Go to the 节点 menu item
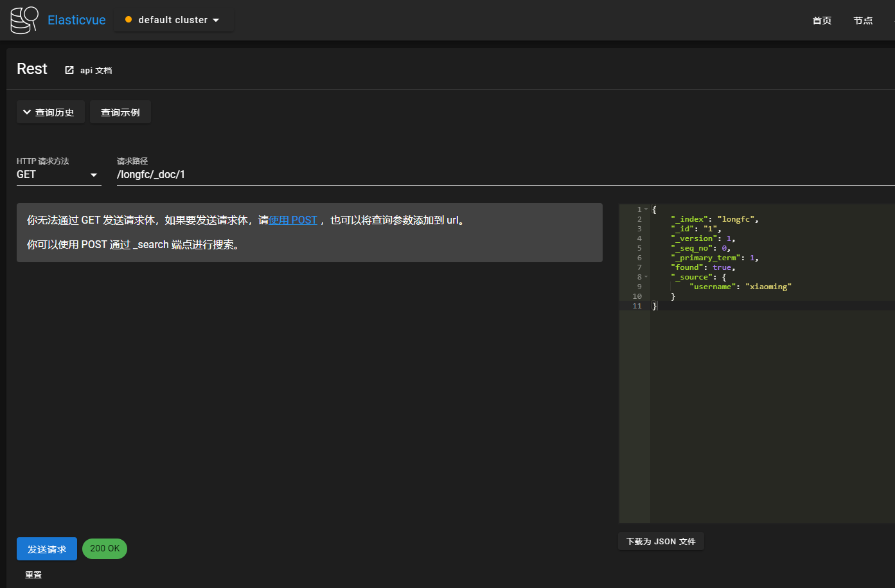Screen dimensions: 895x588 tap(863, 21)
